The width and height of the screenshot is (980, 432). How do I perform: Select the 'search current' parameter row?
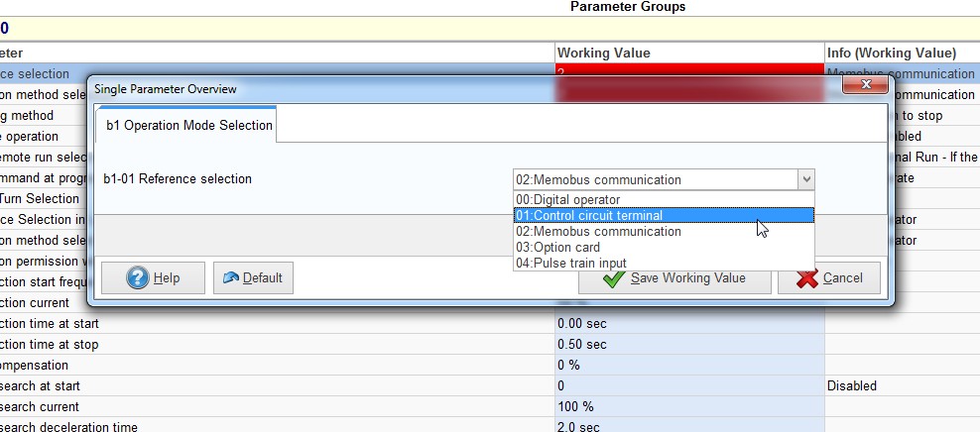(278, 407)
